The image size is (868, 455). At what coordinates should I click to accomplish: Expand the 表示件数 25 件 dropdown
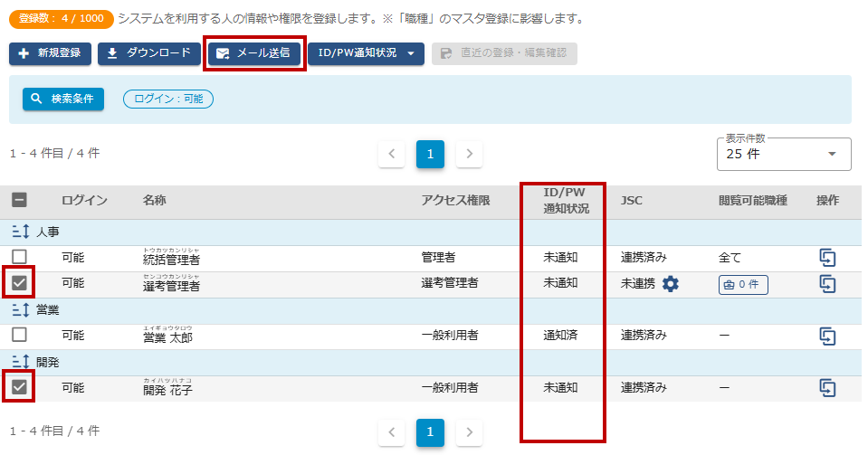click(783, 154)
